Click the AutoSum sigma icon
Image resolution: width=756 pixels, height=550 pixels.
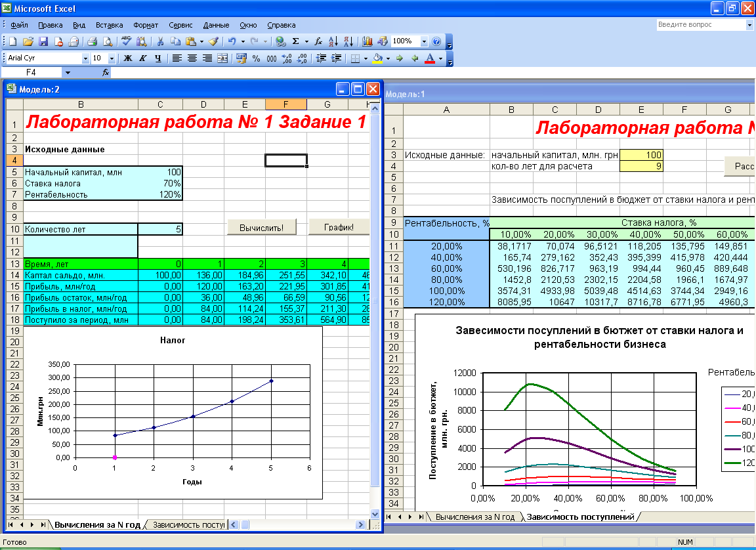[296, 41]
